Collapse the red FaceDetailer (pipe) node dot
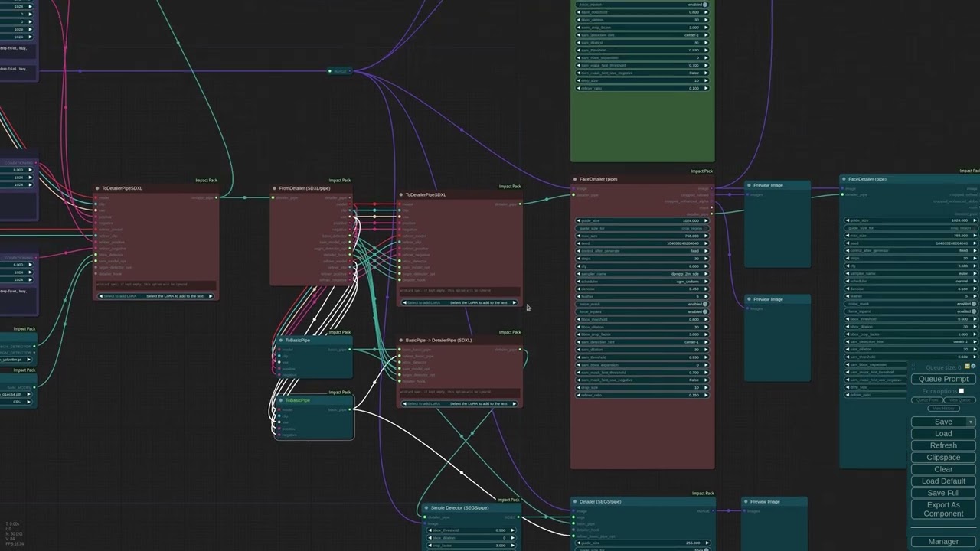This screenshot has height=551, width=980. (575, 179)
